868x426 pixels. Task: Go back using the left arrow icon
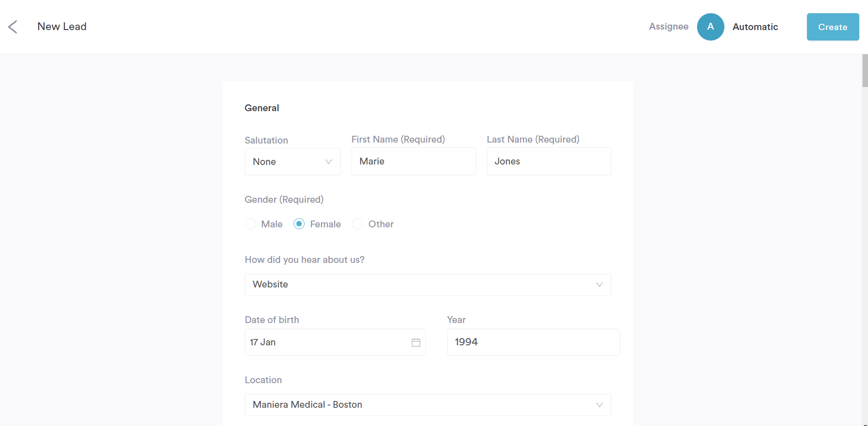[x=13, y=27]
